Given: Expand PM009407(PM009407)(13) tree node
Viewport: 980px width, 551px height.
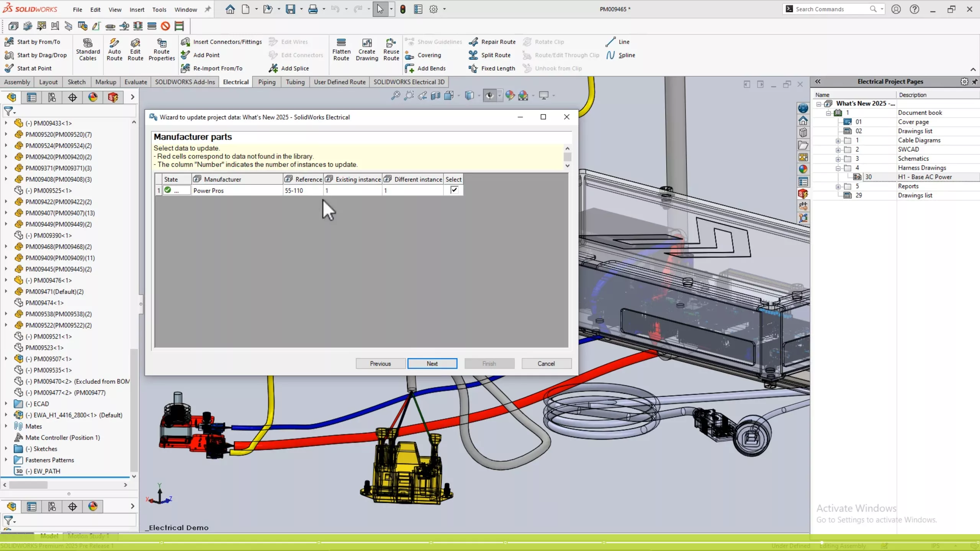Looking at the screenshot, I should click(x=6, y=213).
